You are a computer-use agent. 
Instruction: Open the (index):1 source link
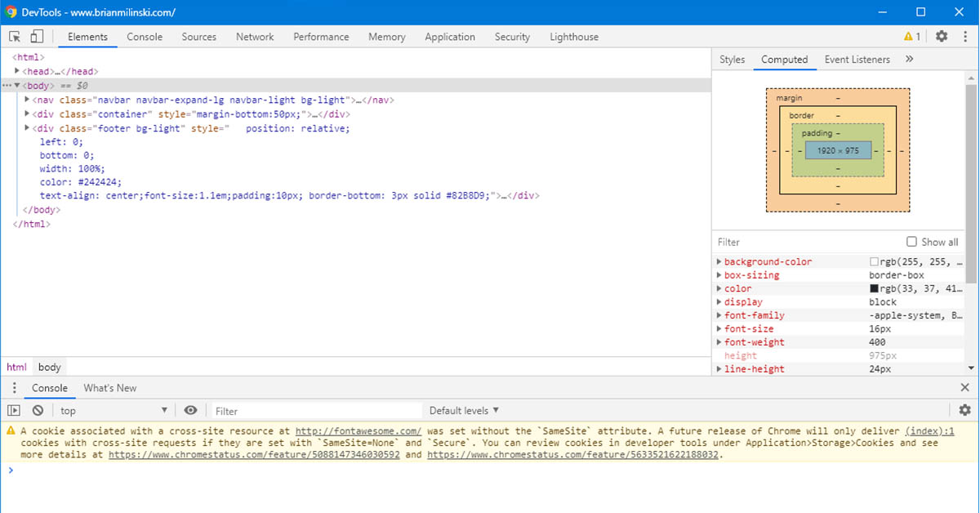[x=929, y=430]
